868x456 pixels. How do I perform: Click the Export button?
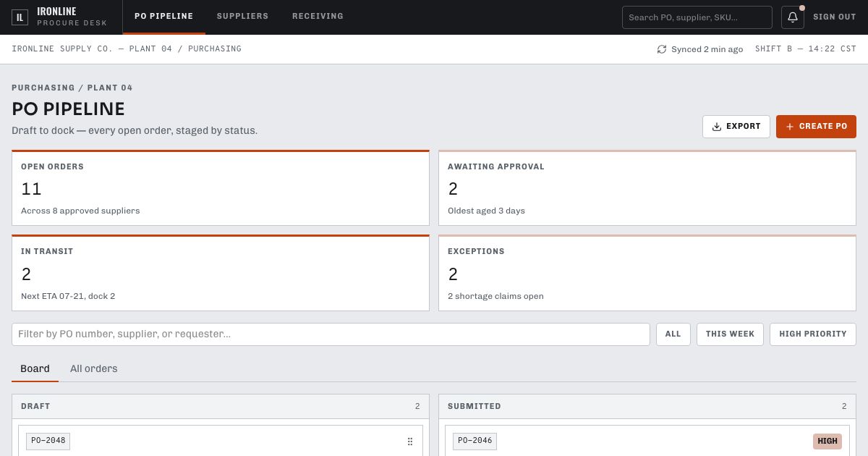736,127
